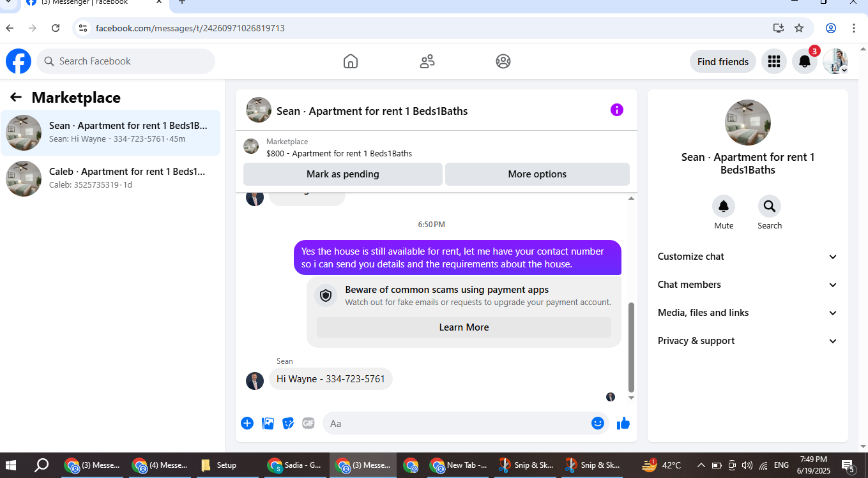Click the back arrow beside Marketplace

click(x=16, y=97)
